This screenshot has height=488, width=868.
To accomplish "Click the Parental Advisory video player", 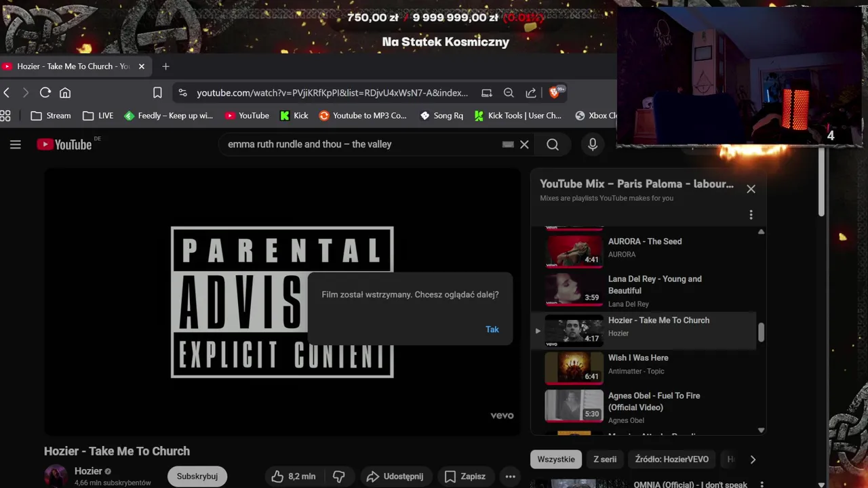I will click(282, 302).
